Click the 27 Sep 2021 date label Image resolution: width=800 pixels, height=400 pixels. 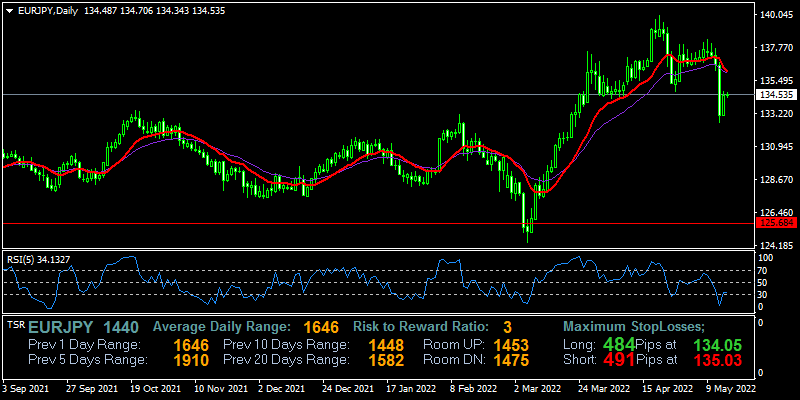click(90, 389)
